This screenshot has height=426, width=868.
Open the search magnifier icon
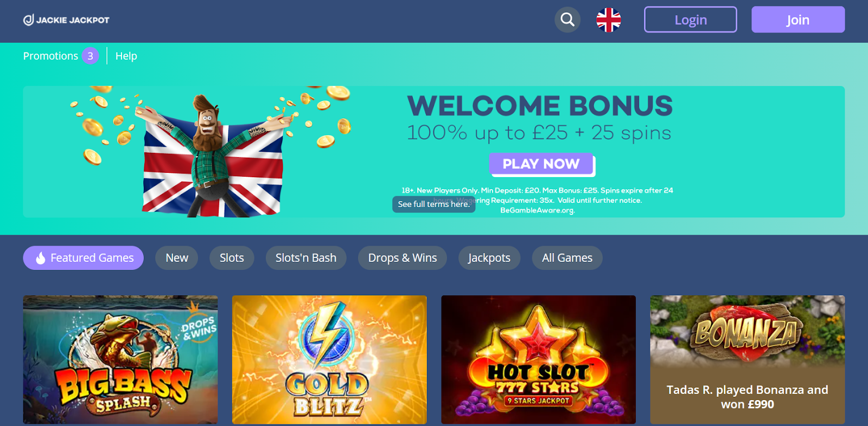[567, 20]
